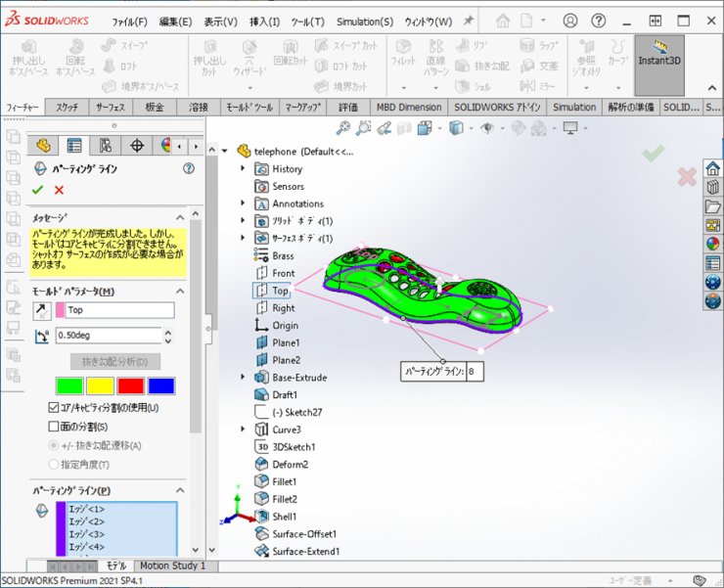Image resolution: width=724 pixels, height=588 pixels.
Task: Click the red draft color swatch
Action: point(130,385)
